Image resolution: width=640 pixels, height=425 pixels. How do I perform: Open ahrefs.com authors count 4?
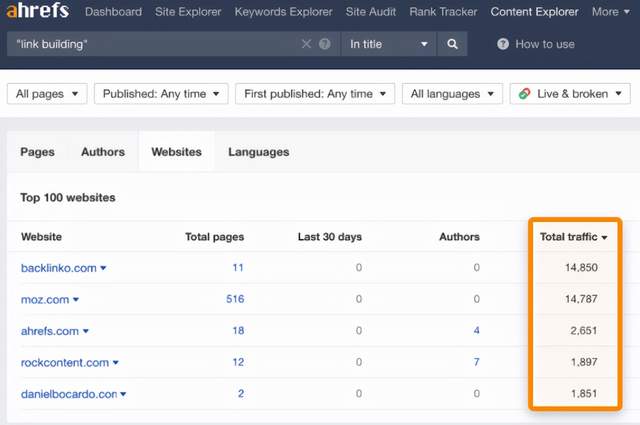pos(476,330)
